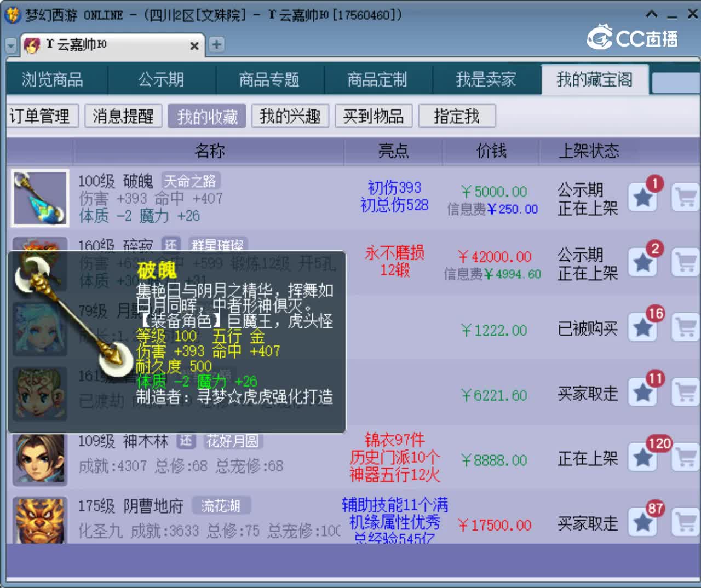Click 名称 column header
This screenshot has height=588, width=701.
tap(209, 151)
